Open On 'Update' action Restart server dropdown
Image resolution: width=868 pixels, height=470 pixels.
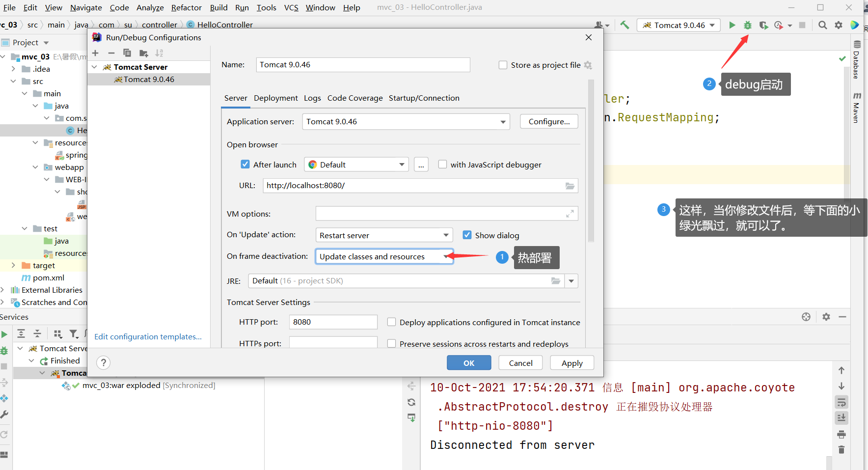pyautogui.click(x=384, y=235)
